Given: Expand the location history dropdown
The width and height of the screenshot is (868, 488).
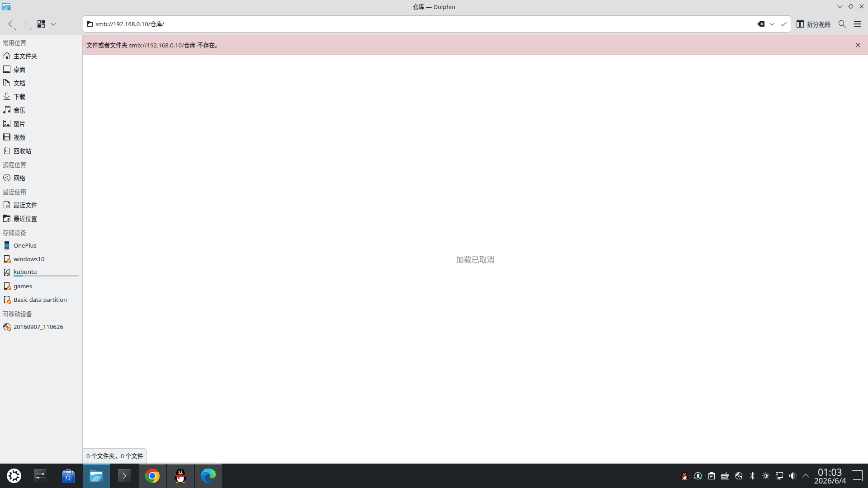Looking at the screenshot, I should pyautogui.click(x=772, y=24).
